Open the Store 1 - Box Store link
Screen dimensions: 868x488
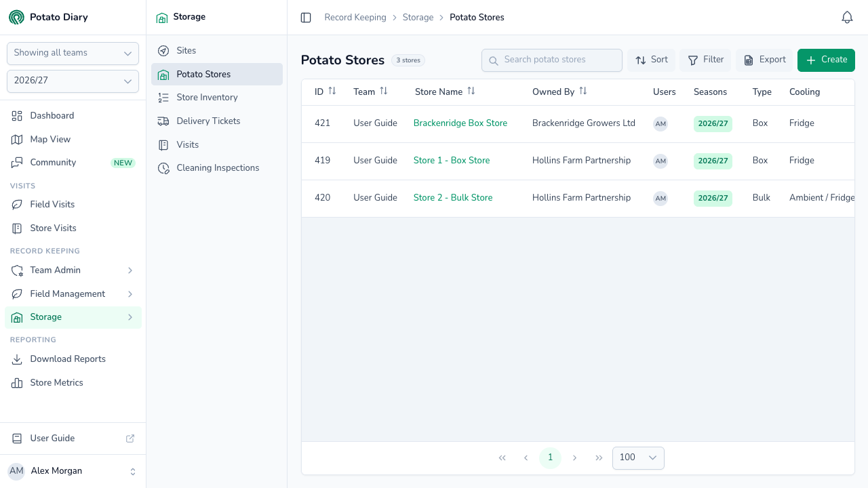(x=452, y=161)
